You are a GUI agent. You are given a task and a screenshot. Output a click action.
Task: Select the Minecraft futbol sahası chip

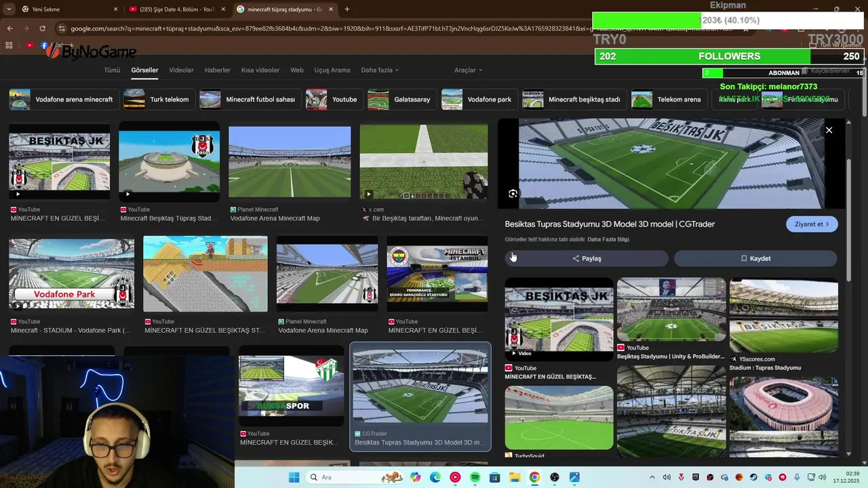pos(250,100)
